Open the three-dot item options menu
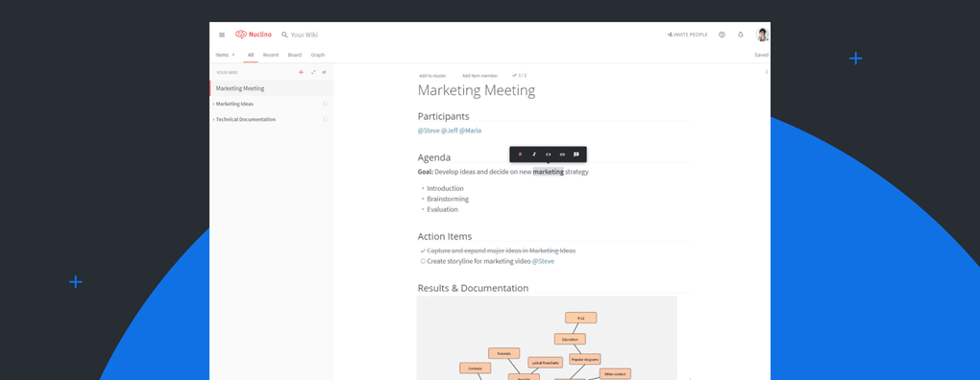Viewport: 980px width, 380px height. 767,72
